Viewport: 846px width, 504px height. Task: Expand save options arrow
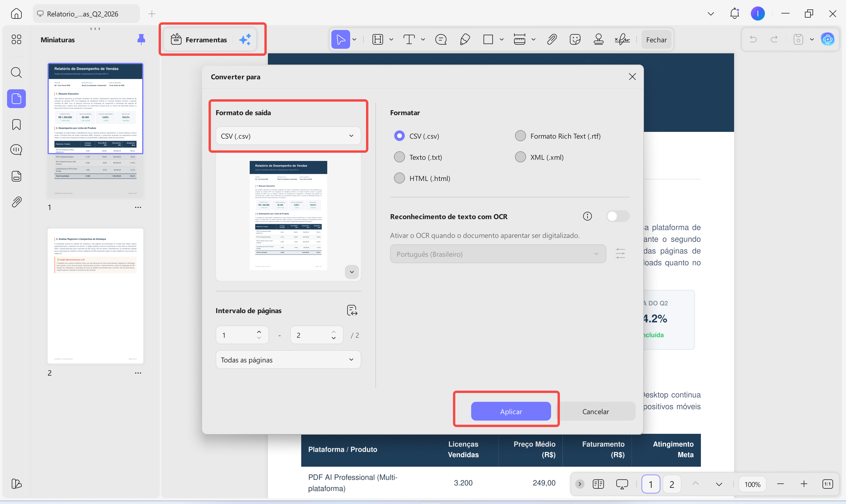812,39
